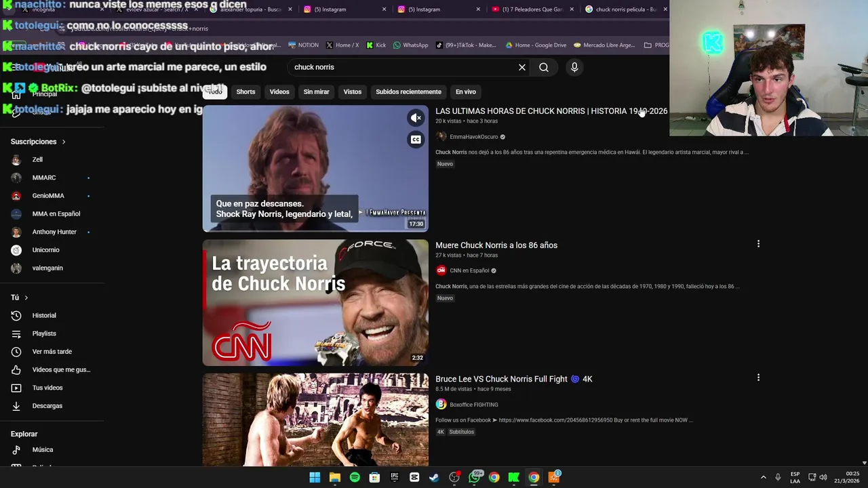This screenshot has width=868, height=488.
Task: Open the three-dot menu for Bruce Lee VS Chuck Norris video
Action: 758,378
